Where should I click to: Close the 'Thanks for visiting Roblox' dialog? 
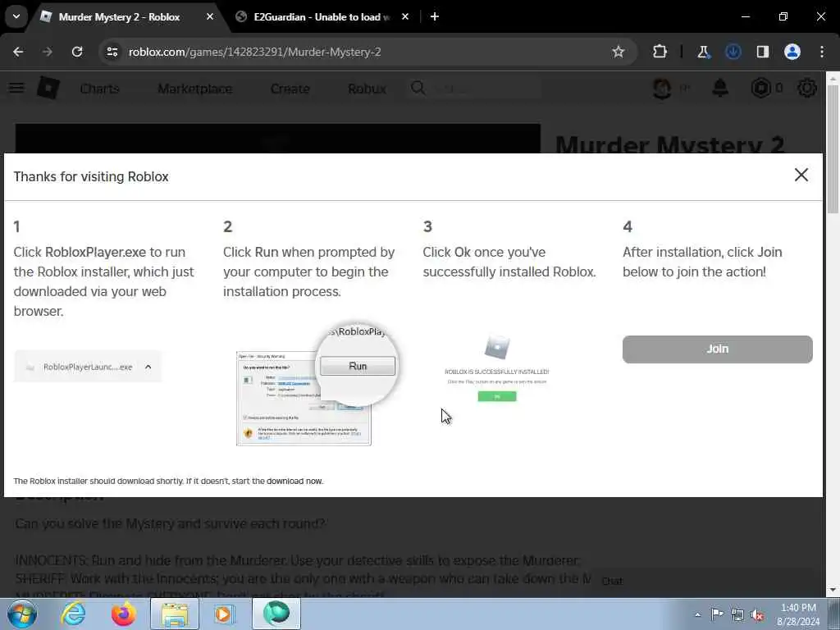point(801,175)
